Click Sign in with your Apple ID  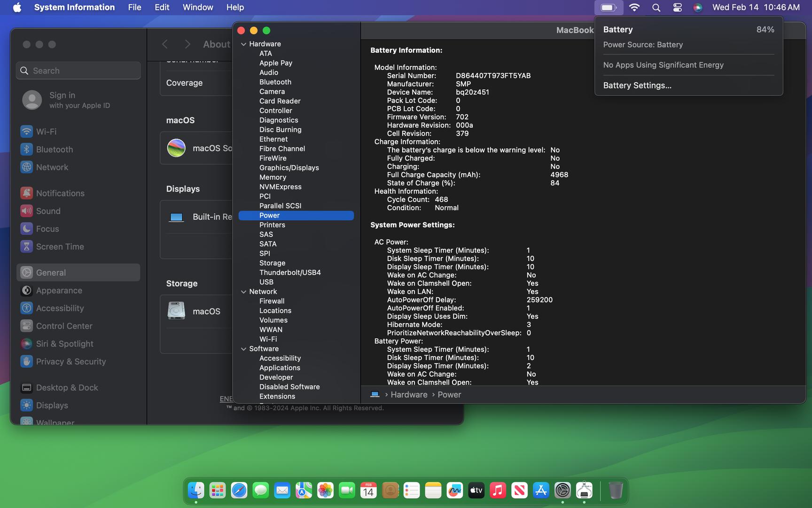point(79,100)
